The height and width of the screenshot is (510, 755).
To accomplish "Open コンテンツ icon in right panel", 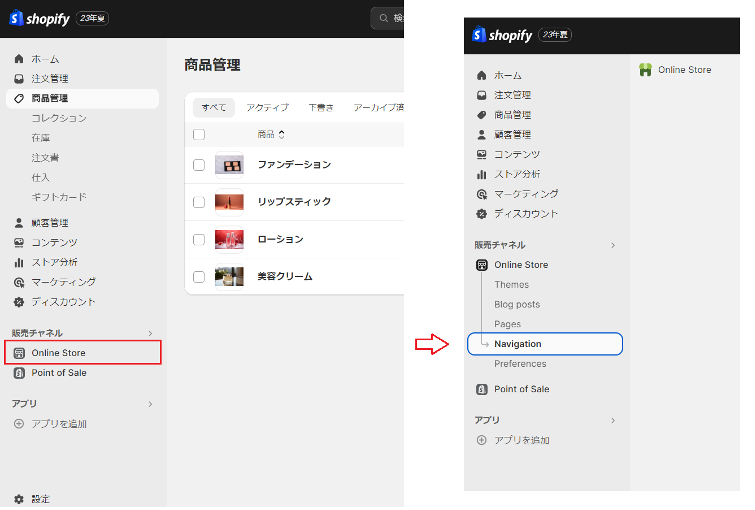I will click(x=482, y=154).
